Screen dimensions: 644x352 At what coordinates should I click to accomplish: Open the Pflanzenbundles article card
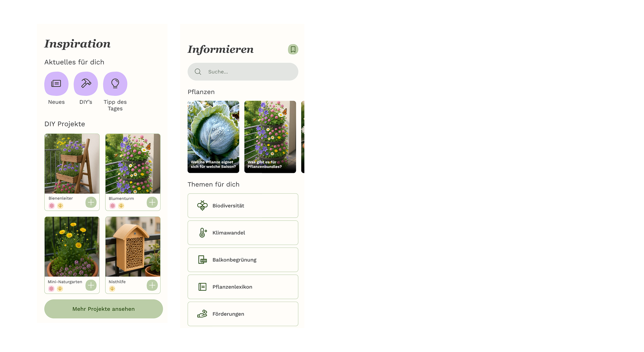pos(270,137)
